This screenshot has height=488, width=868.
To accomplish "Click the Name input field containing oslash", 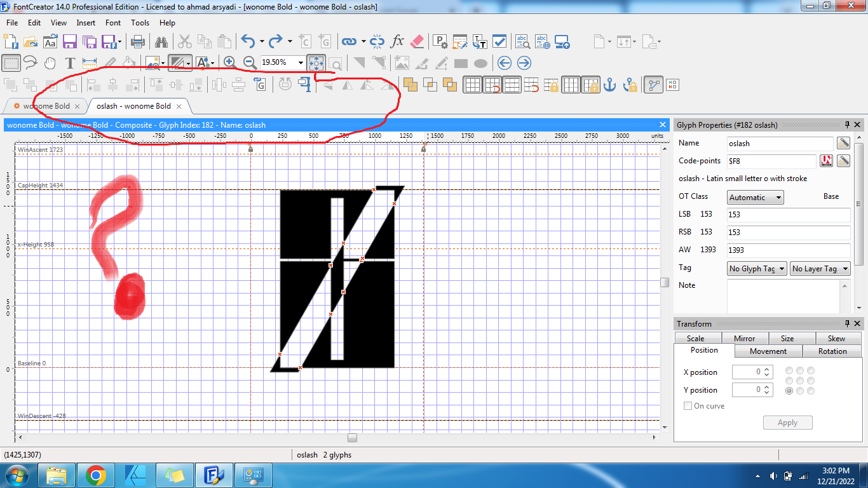I will pos(780,144).
